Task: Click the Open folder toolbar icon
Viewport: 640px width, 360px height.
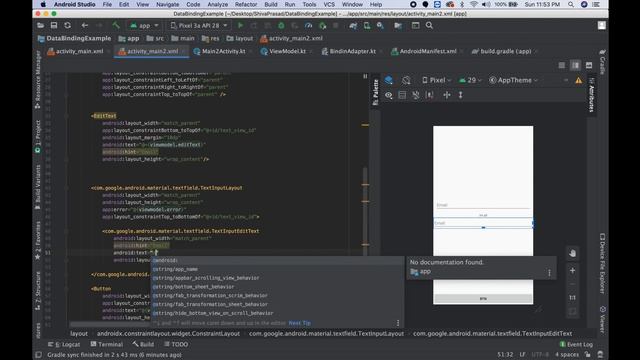Action: pyautogui.click(x=40, y=25)
